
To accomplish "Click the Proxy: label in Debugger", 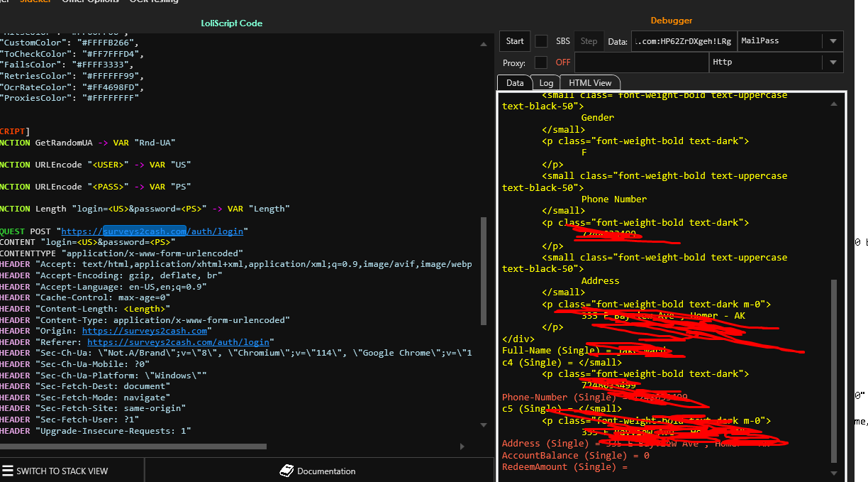I will coord(514,63).
